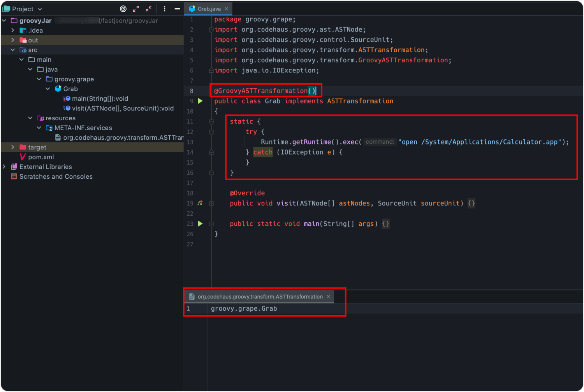This screenshot has width=584, height=392.
Task: Expand the .idea folder
Action: [13, 30]
